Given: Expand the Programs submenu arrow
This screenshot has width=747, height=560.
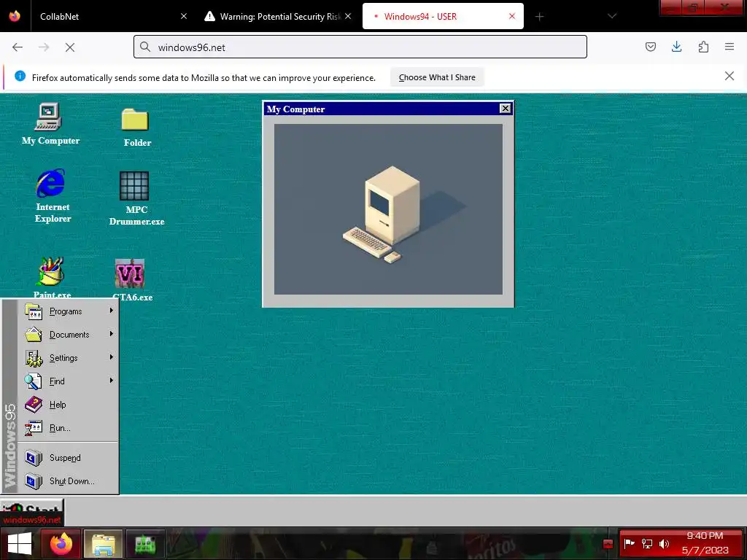Looking at the screenshot, I should (x=111, y=311).
